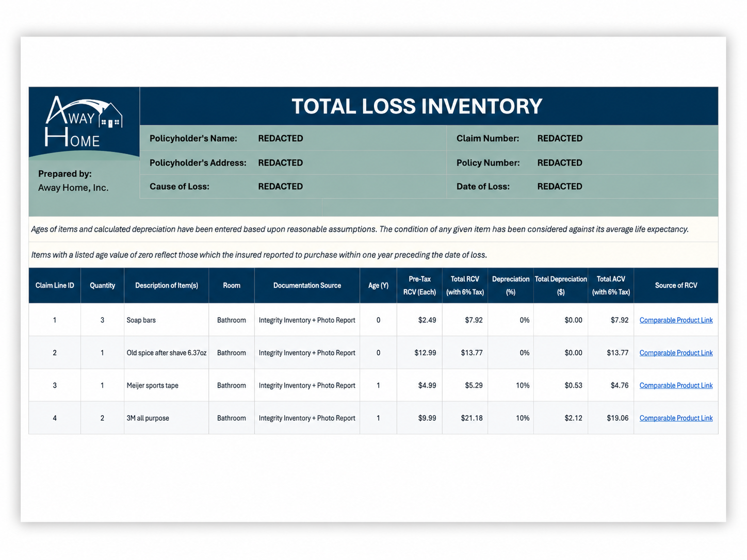Select Bathroom room cell in Soap bars row

tap(232, 320)
